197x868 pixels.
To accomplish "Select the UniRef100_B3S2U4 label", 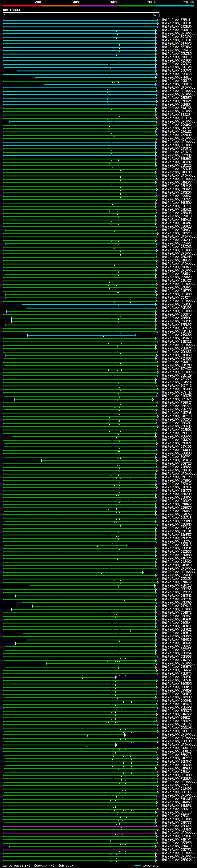I will tap(177, 115).
